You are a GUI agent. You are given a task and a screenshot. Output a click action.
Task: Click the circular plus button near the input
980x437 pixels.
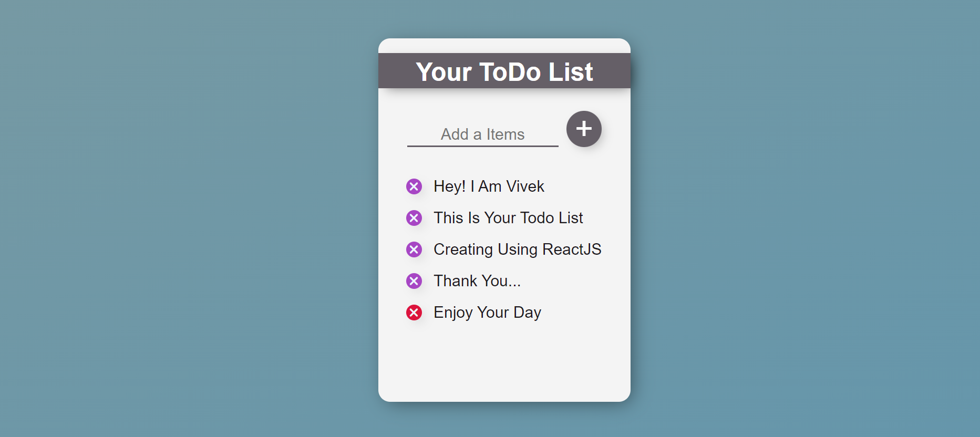point(583,129)
